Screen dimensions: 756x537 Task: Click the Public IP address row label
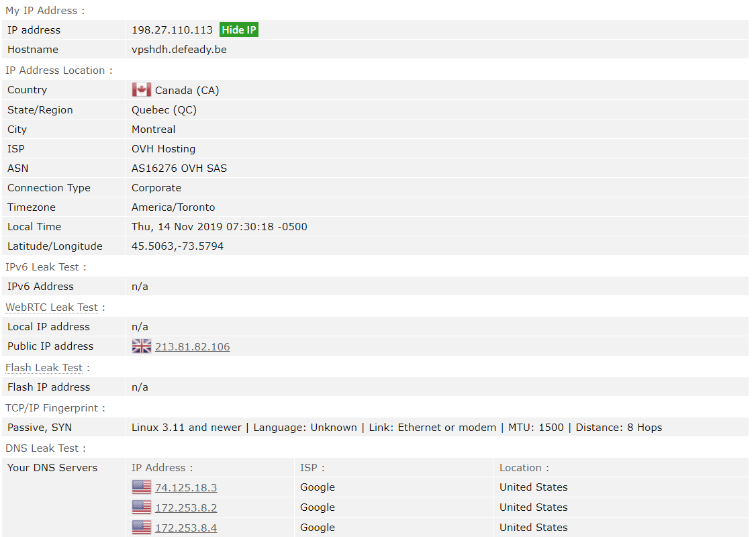point(50,346)
